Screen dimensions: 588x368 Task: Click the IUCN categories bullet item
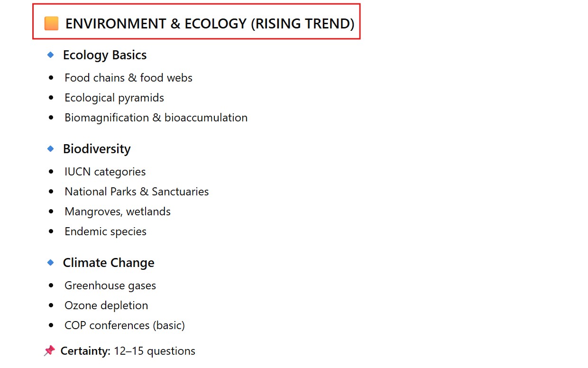(x=105, y=172)
